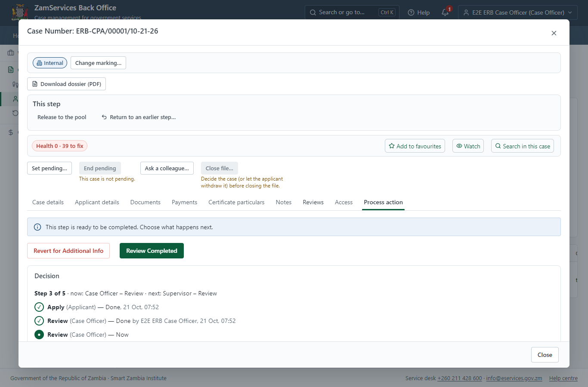This screenshot has height=387, width=588.
Task: Click Revert for Additional Info
Action: (68, 251)
